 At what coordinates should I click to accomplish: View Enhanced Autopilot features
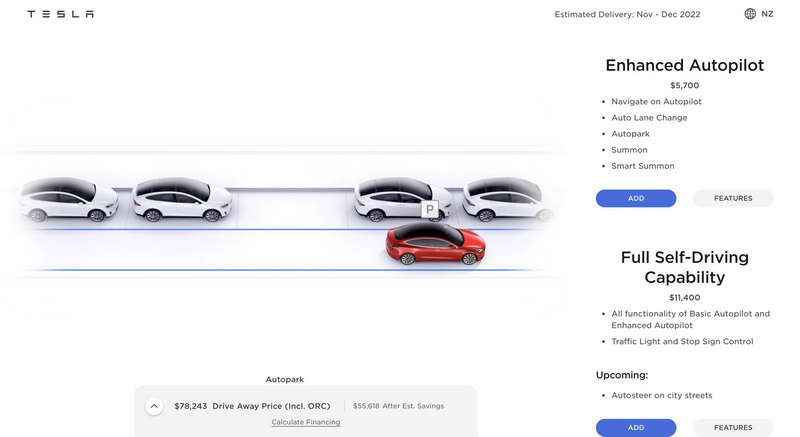click(733, 198)
